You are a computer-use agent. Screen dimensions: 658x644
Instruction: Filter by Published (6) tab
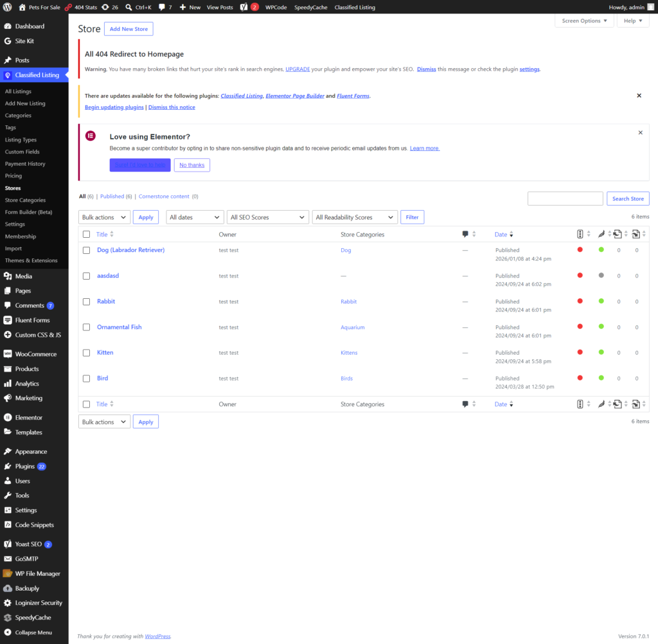click(116, 196)
